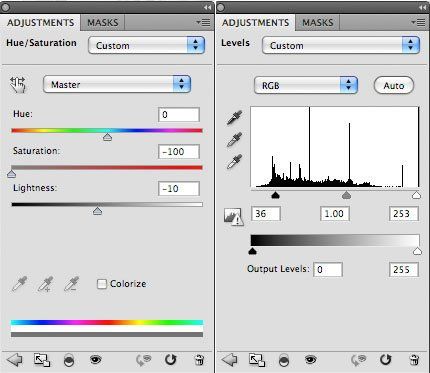Click the Output Levels field showing 0
The width and height of the screenshot is (430, 373).
coord(328,269)
